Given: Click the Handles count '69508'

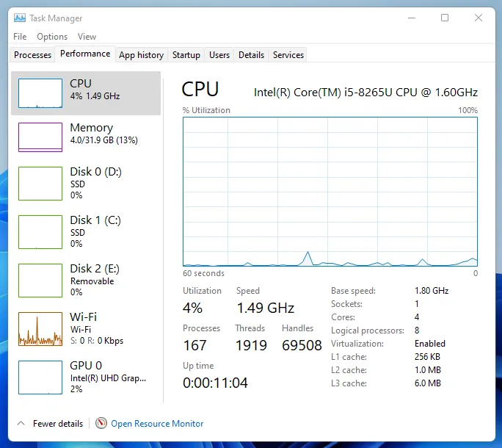Looking at the screenshot, I should coord(302,345).
